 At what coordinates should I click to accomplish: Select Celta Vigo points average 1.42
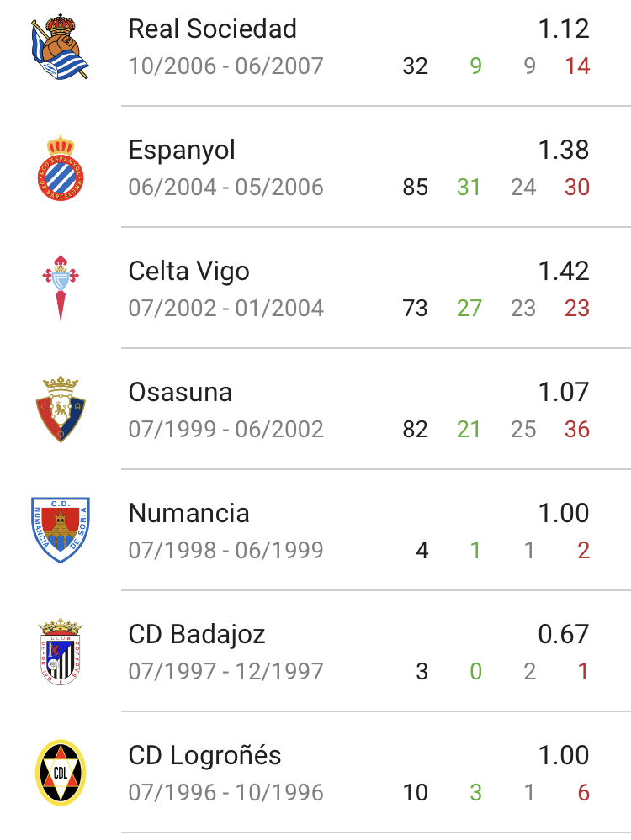click(564, 271)
